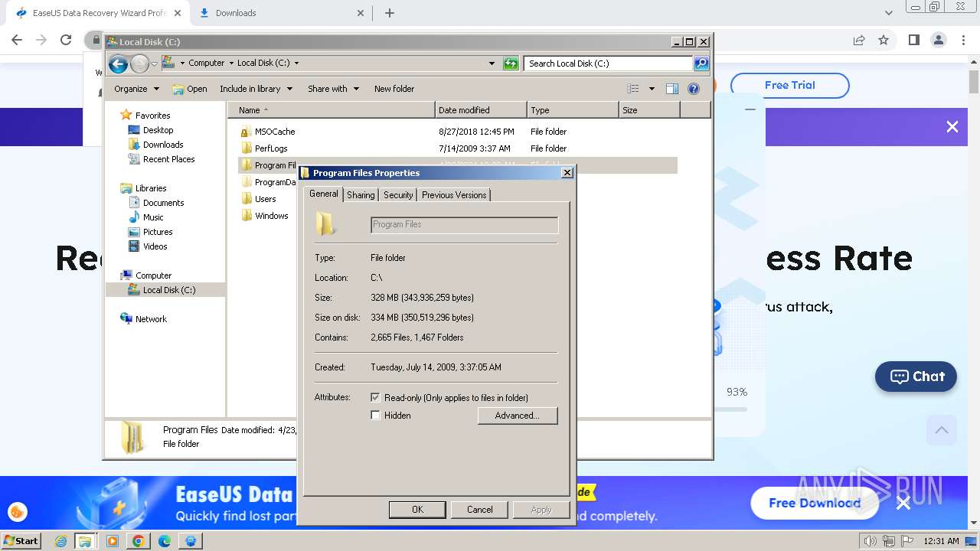This screenshot has width=980, height=551.
Task: Expand the address bar history dropdown
Action: coord(492,64)
